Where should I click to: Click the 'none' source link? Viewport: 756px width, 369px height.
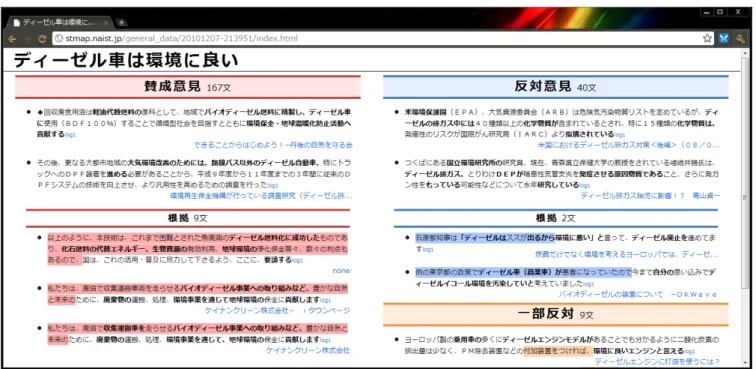point(341,271)
